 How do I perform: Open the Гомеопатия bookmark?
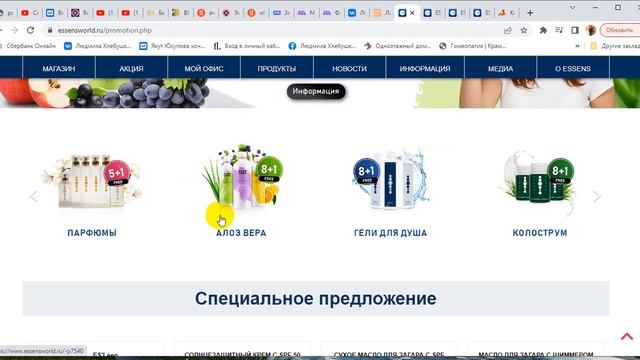point(472,46)
